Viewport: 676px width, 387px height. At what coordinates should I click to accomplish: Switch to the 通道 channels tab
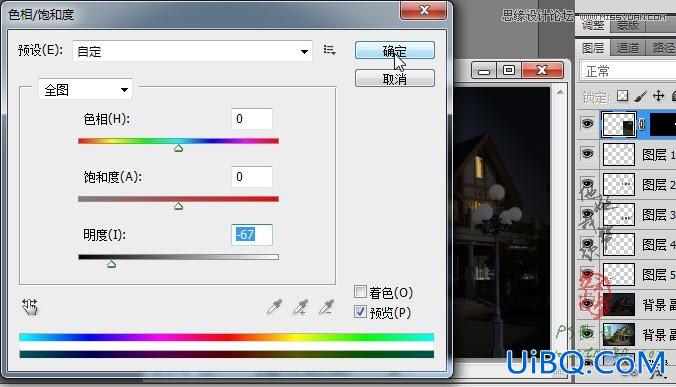pos(628,47)
